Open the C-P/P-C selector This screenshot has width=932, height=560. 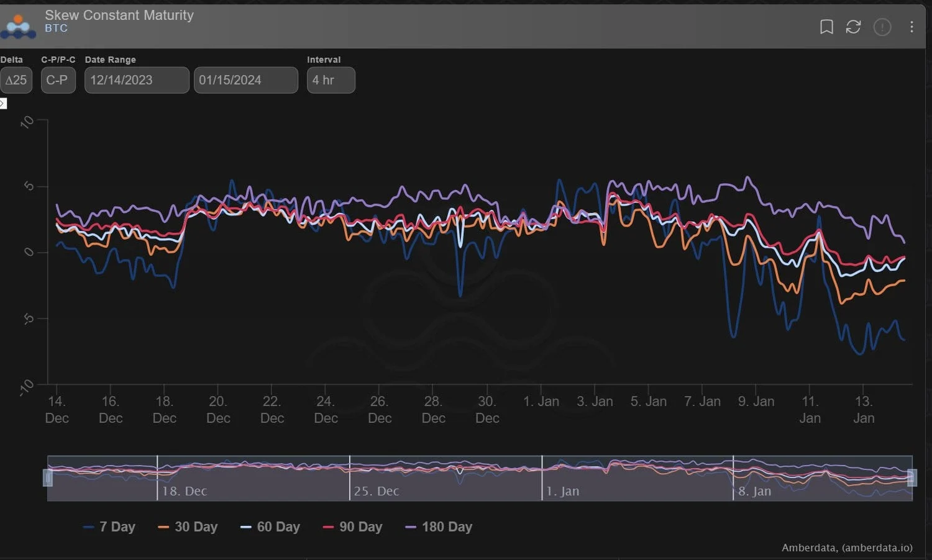coord(58,80)
